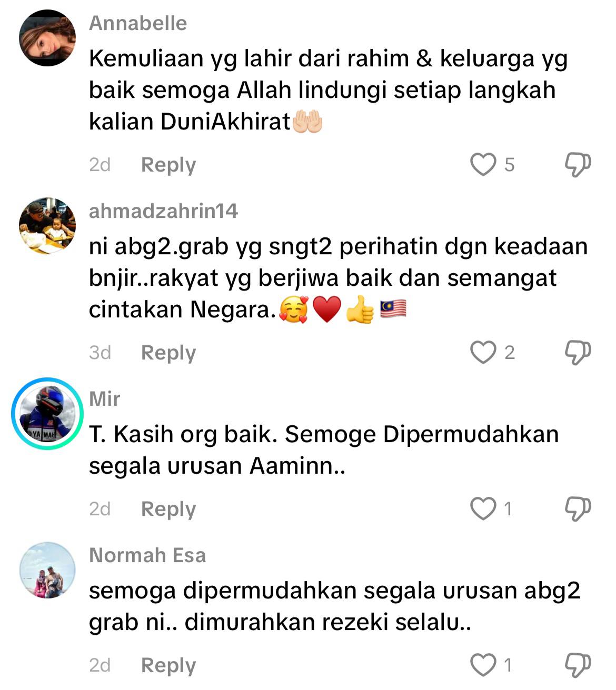
Task: Reply to Normah Esa's comment
Action: [168, 666]
